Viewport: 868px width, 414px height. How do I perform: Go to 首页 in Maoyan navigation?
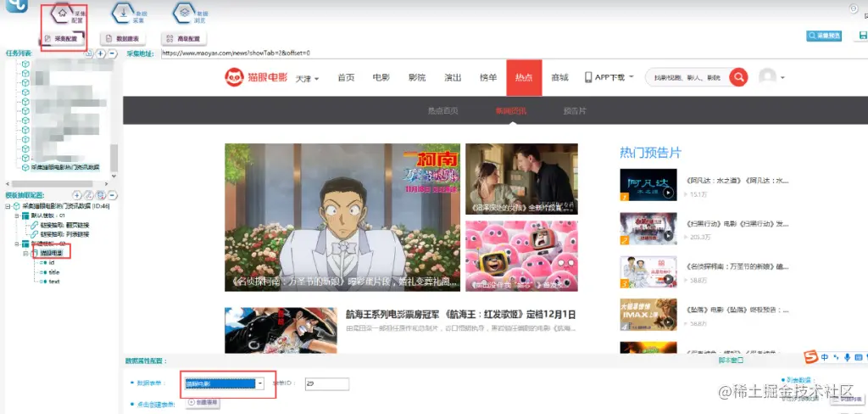point(346,77)
